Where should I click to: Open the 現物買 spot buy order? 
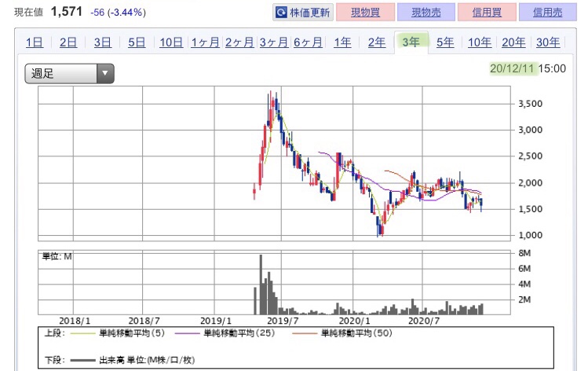tap(365, 13)
